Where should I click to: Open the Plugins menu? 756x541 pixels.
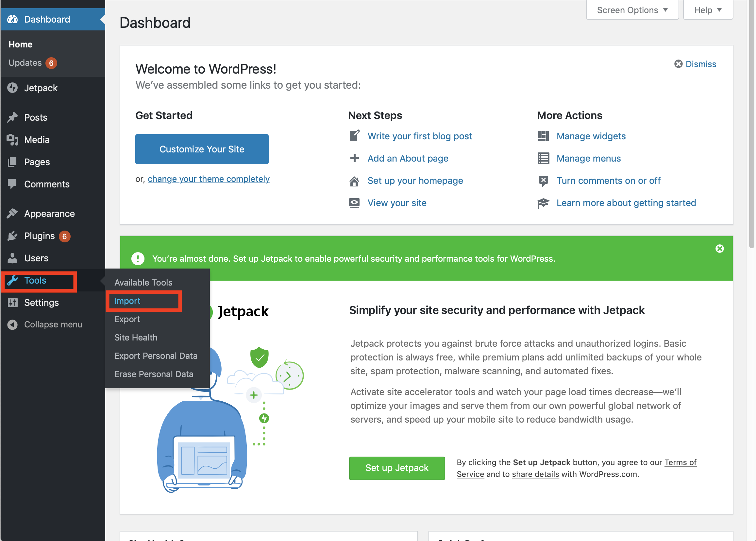(x=53, y=236)
